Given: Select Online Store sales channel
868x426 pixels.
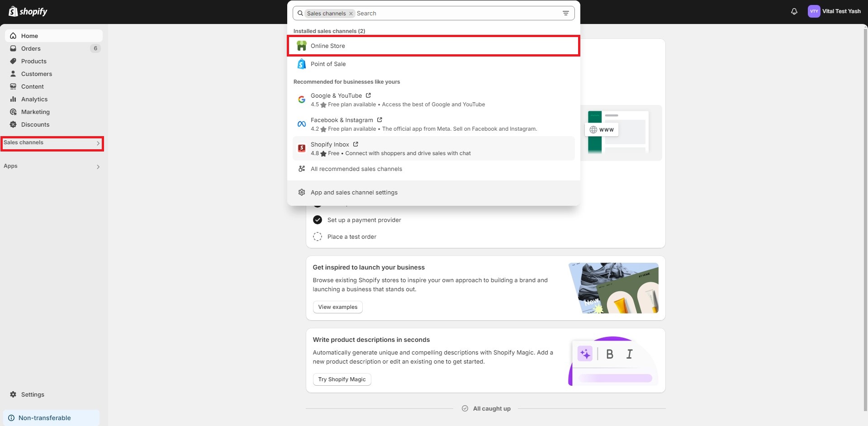Looking at the screenshot, I should click(433, 46).
